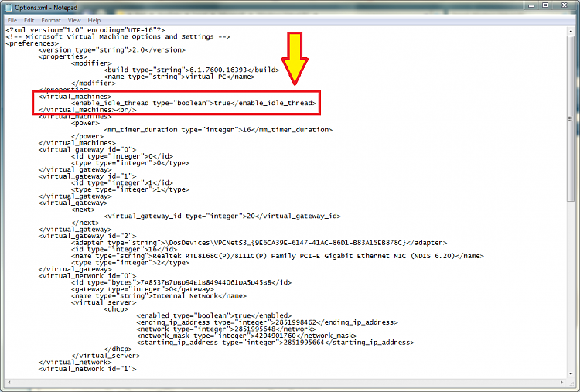Viewport: 580px width, 392px height.
Task: Click the virtual_gateway id="1" line
Action: tap(87, 176)
